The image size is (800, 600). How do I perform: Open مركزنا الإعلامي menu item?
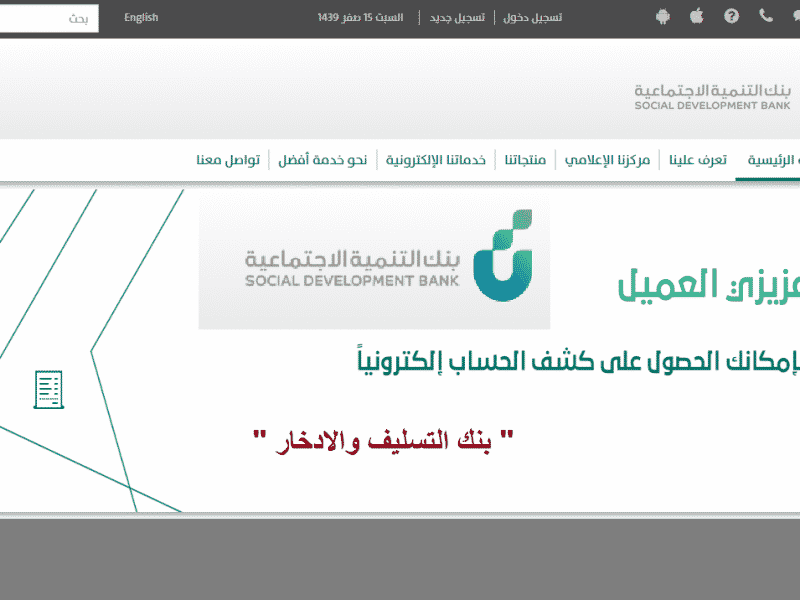(607, 160)
